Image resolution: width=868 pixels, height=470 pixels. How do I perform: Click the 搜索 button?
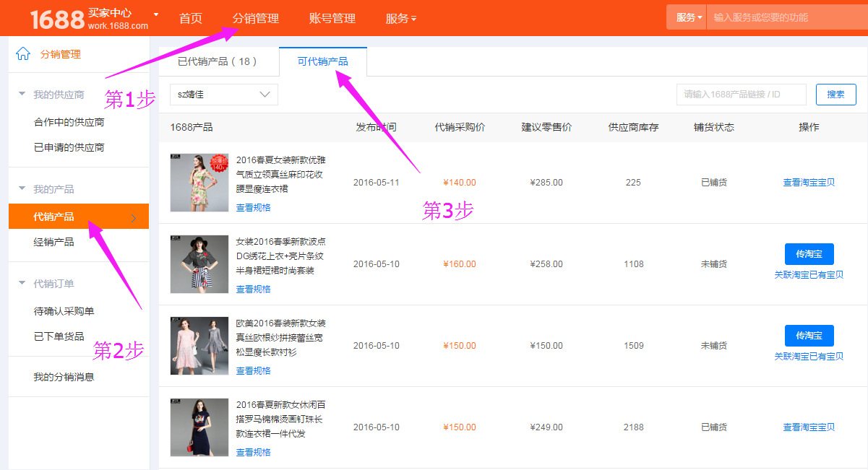pos(836,95)
